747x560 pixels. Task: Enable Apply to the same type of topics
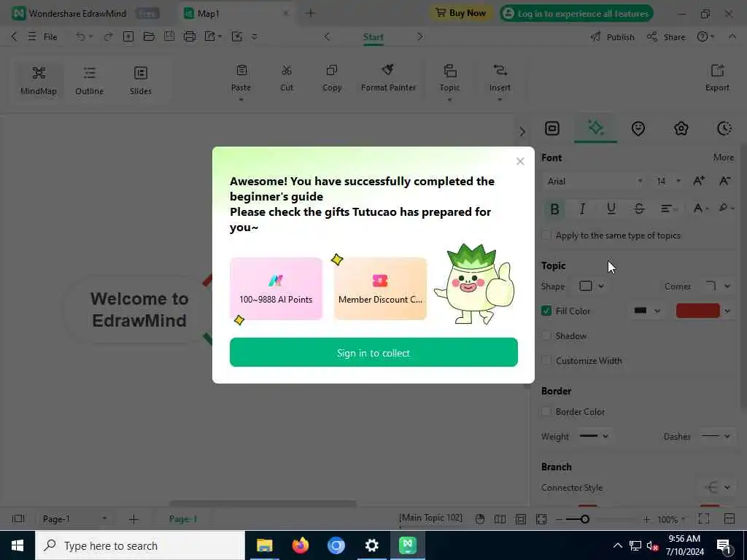pyautogui.click(x=546, y=236)
